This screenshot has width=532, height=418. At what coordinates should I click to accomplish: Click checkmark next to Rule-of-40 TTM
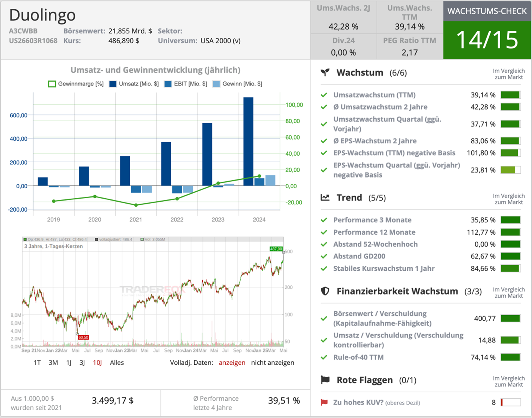click(x=324, y=357)
